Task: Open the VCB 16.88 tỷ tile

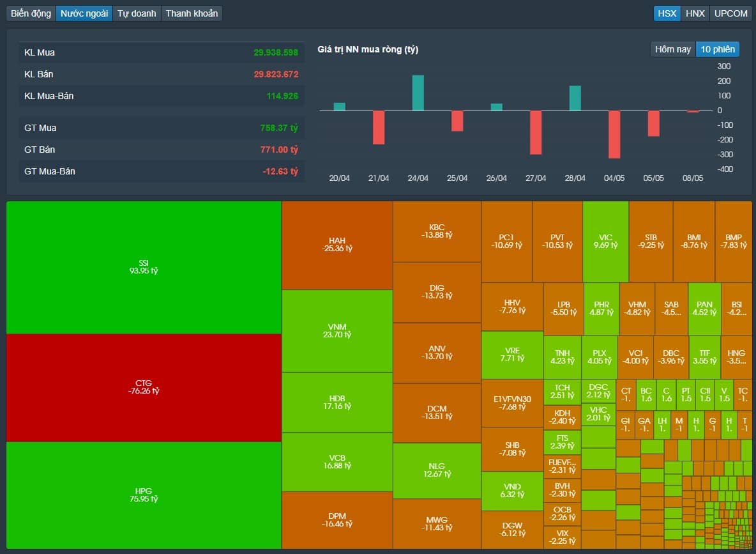Action: pos(337,462)
